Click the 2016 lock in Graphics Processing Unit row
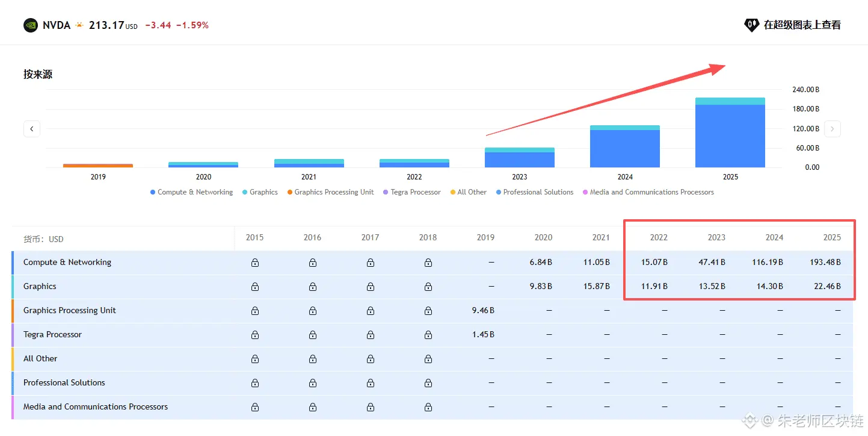Screen dimensions: 868x436 (313, 311)
